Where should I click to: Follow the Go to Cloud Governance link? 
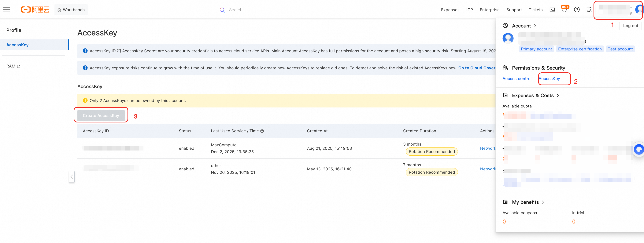point(476,68)
